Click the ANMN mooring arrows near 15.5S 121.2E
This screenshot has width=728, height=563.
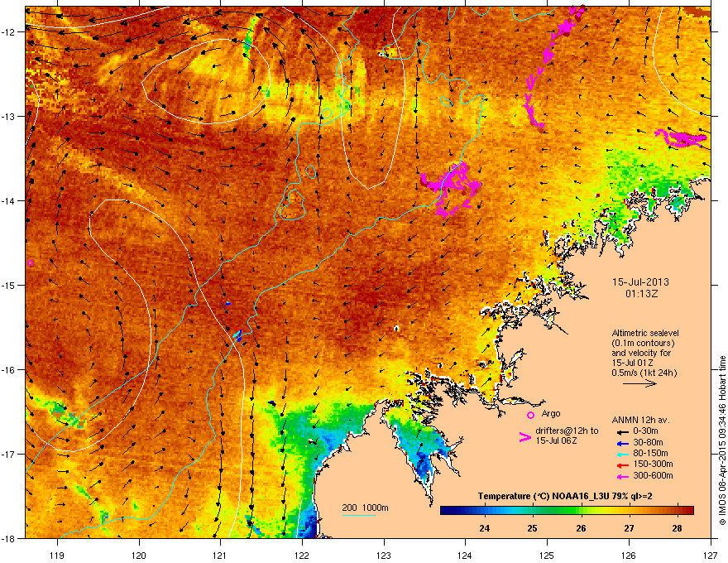tap(238, 335)
